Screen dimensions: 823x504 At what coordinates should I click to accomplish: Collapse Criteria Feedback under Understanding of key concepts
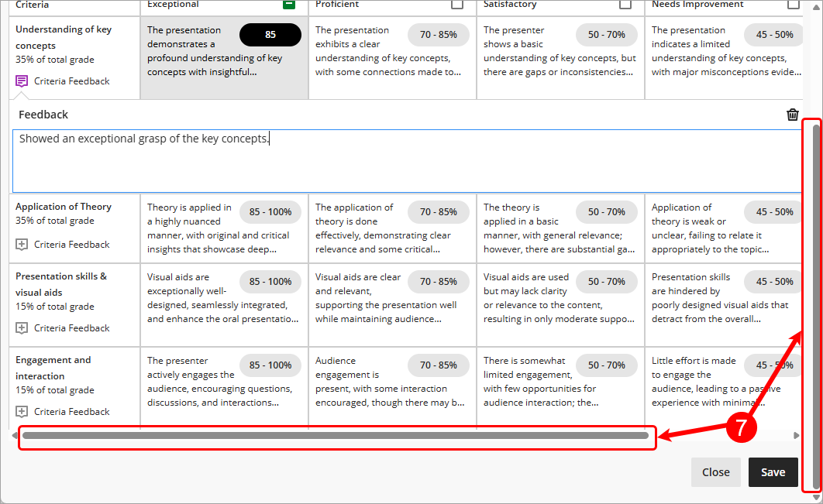(62, 81)
